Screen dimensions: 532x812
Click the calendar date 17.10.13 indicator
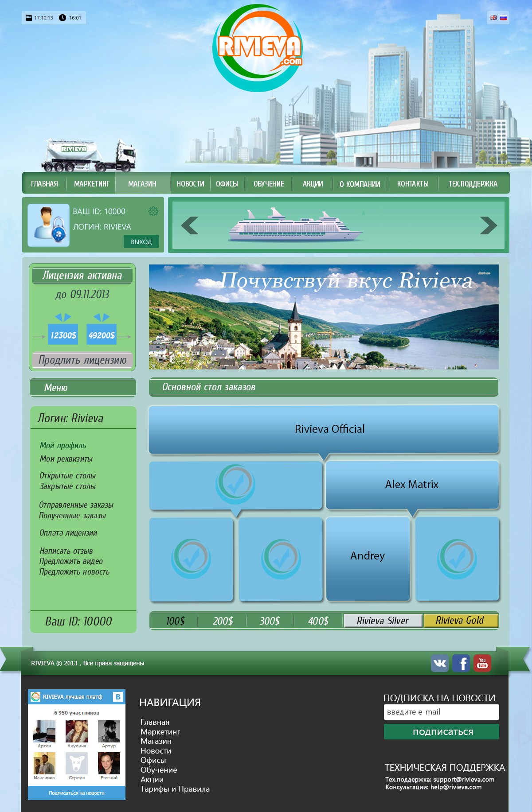coord(39,18)
